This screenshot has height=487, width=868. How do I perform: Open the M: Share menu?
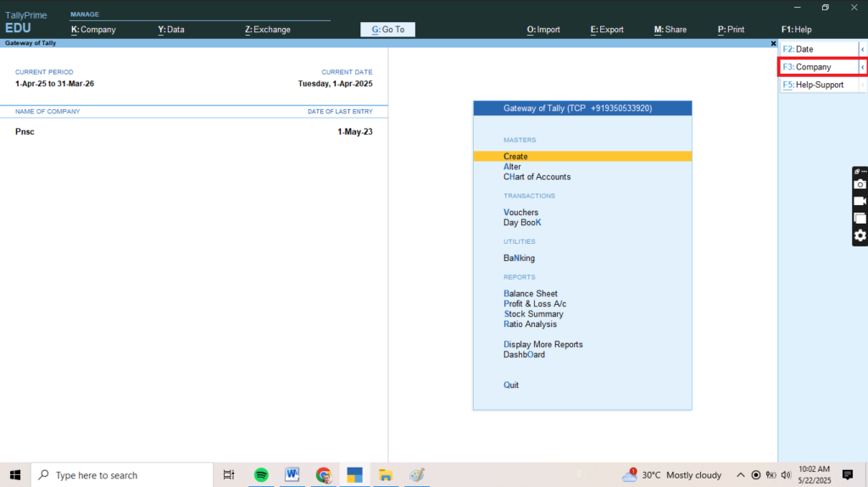pyautogui.click(x=670, y=30)
